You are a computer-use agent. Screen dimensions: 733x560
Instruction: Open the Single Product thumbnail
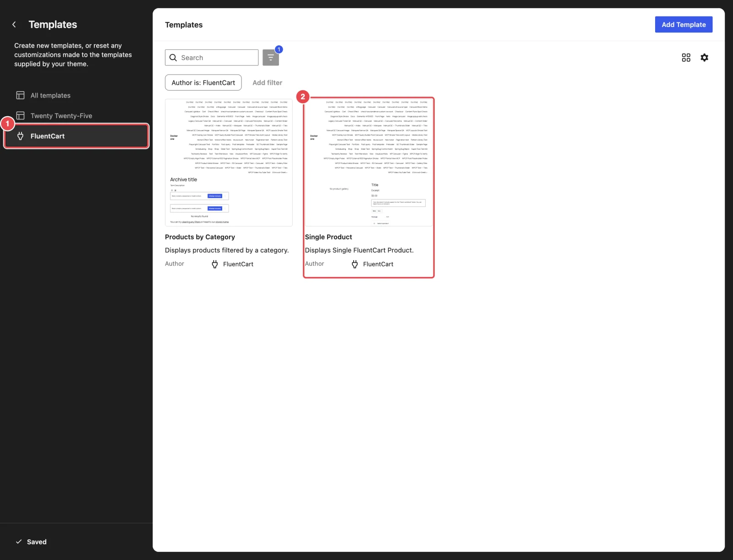point(369,163)
